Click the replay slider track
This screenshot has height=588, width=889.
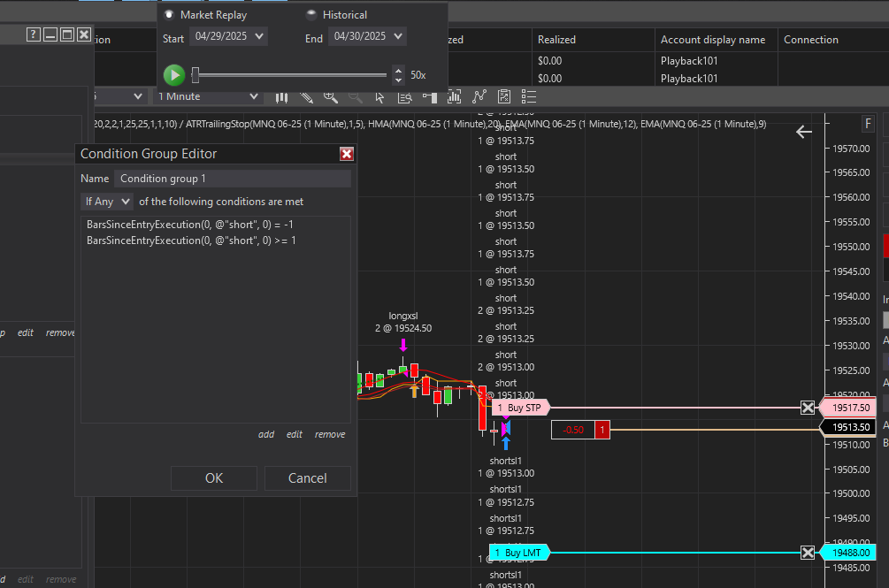289,75
